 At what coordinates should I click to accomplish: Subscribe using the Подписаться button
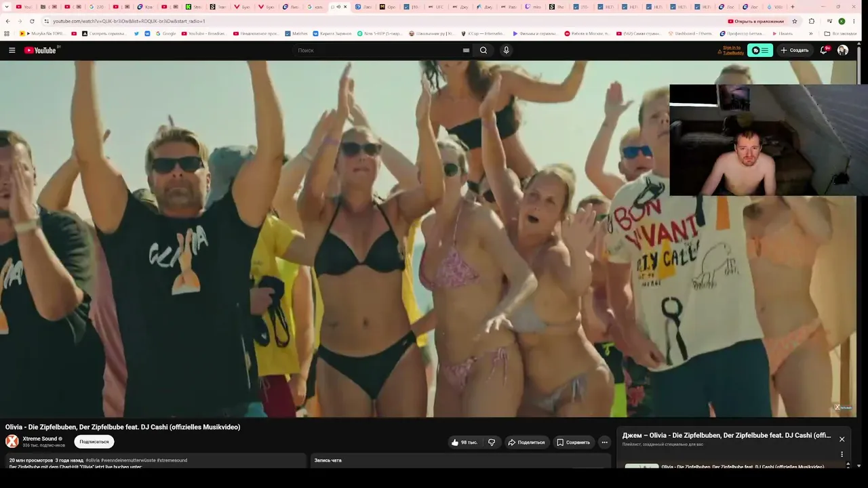tap(94, 442)
